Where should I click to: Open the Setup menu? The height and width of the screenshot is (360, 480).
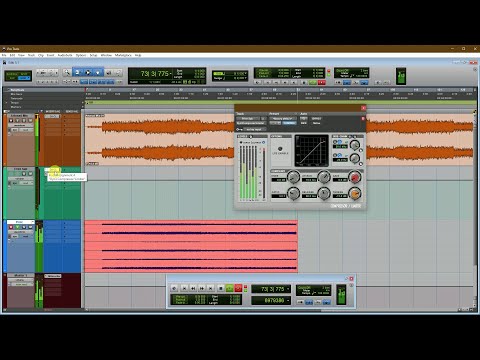click(x=93, y=55)
